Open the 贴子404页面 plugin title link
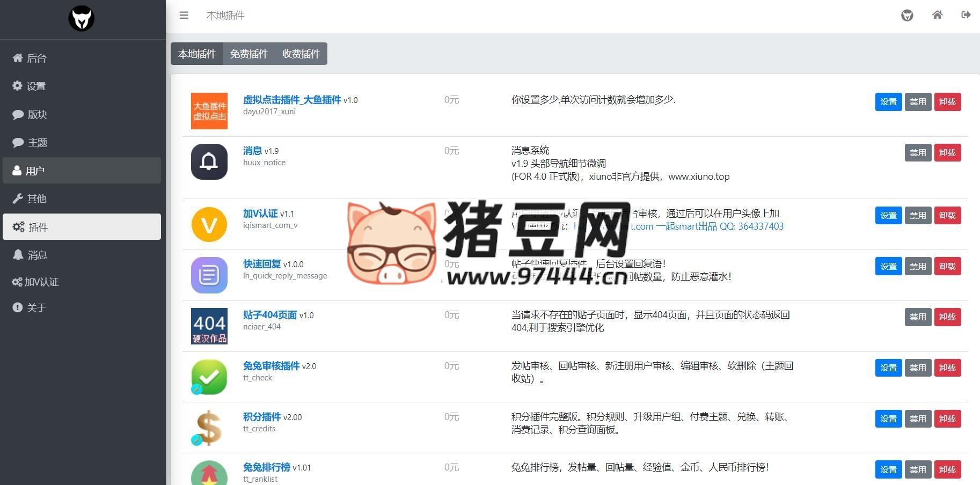The width and height of the screenshot is (980, 485). pos(270,315)
